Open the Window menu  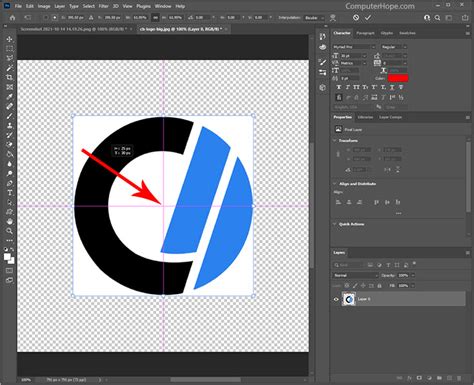click(x=163, y=6)
